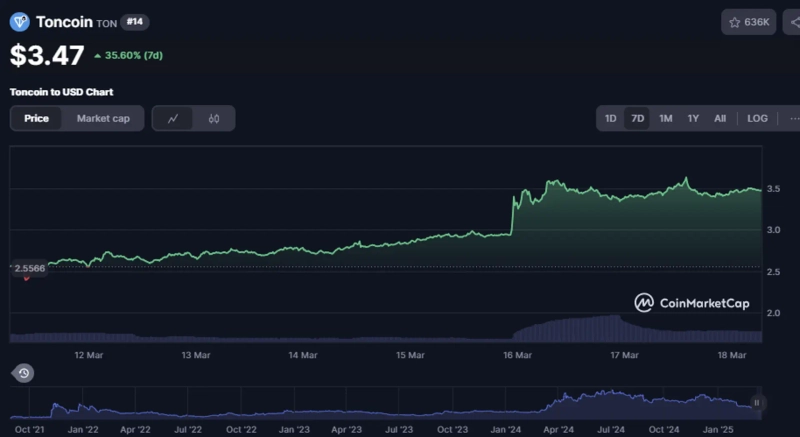Select the Market cap tab
The height and width of the screenshot is (437, 800).
103,118
